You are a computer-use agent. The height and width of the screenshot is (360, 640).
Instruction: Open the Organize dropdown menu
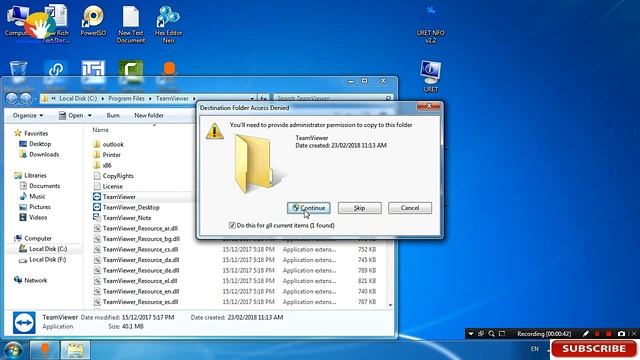pyautogui.click(x=28, y=116)
